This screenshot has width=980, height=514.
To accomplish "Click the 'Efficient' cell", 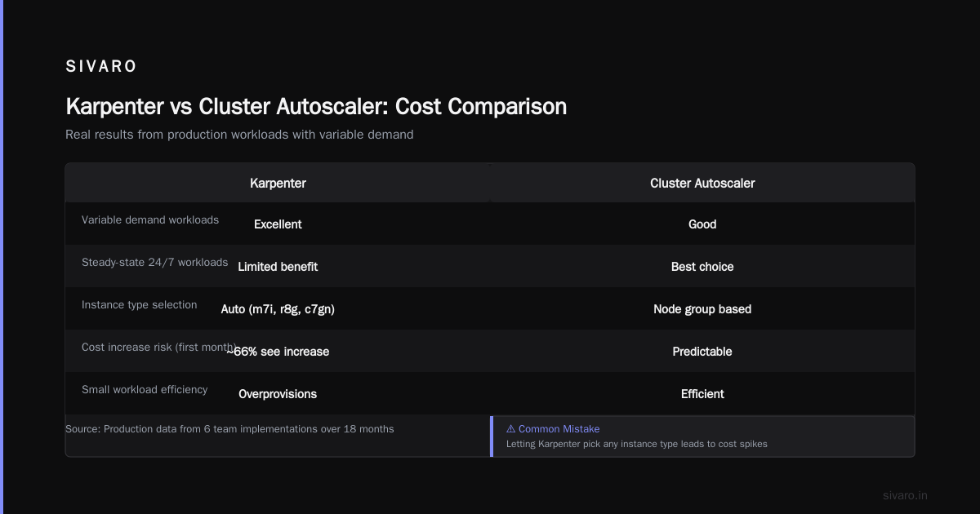I will [702, 394].
